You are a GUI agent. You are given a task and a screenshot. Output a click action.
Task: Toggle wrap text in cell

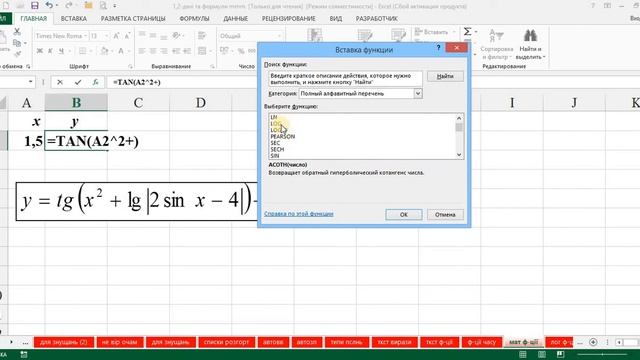point(202,36)
